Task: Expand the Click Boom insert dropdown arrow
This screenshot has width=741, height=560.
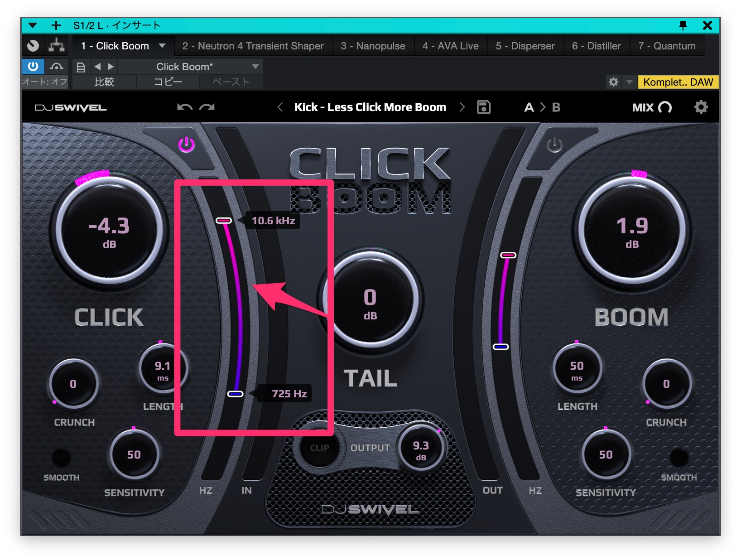Action: (162, 46)
